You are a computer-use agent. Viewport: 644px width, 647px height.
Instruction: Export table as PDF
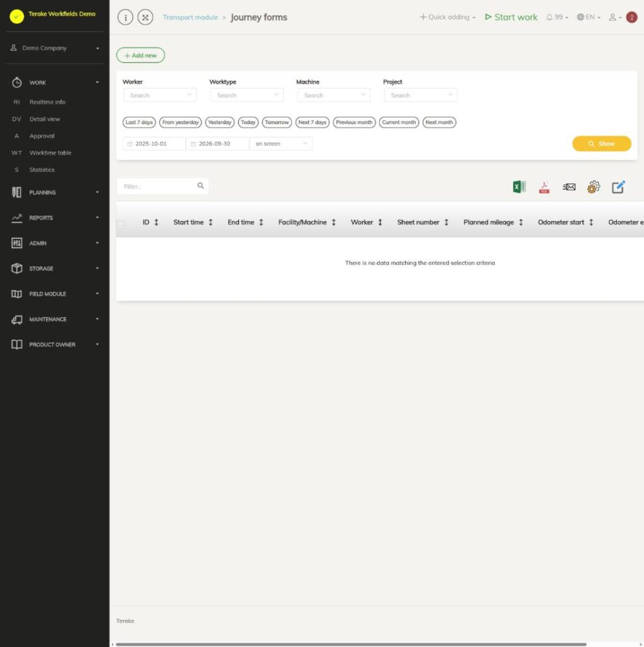(x=544, y=187)
